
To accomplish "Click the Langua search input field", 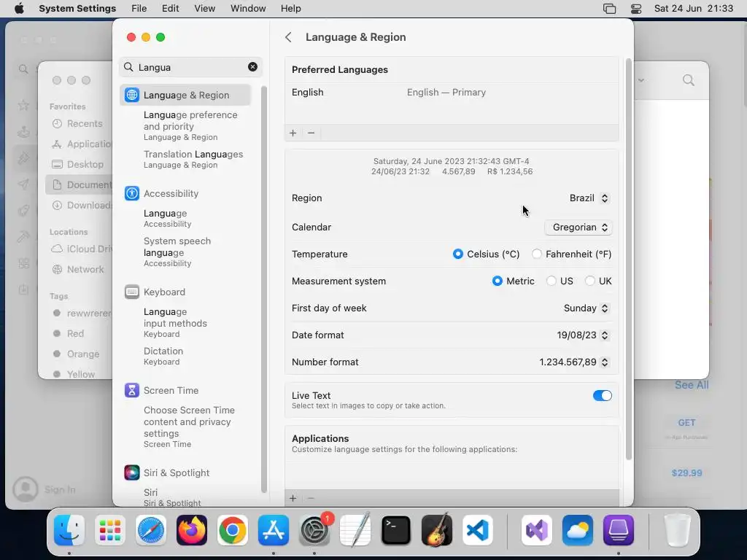I will (x=190, y=67).
